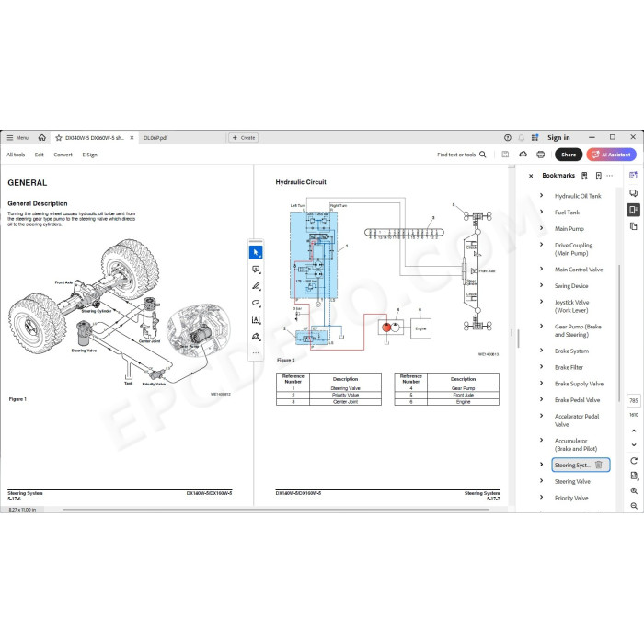The image size is (644, 644).
Task: Go to previous page with up arrow
Action: tap(634, 431)
